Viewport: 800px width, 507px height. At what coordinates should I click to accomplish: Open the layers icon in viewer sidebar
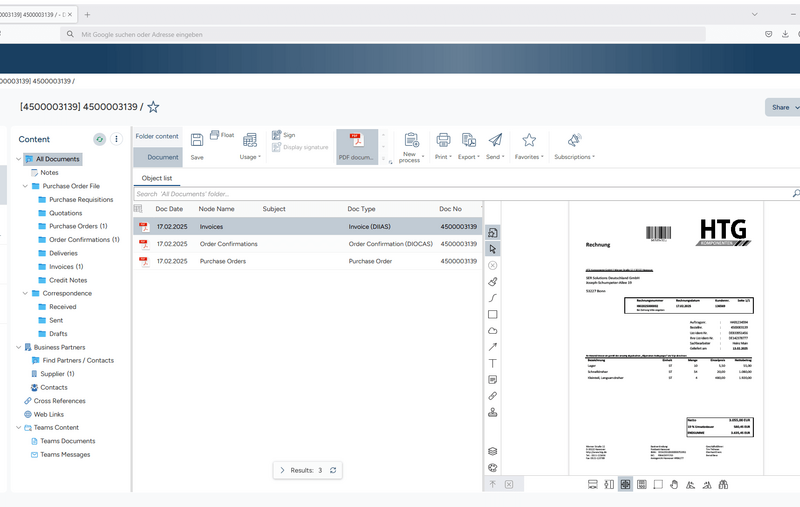[492, 451]
